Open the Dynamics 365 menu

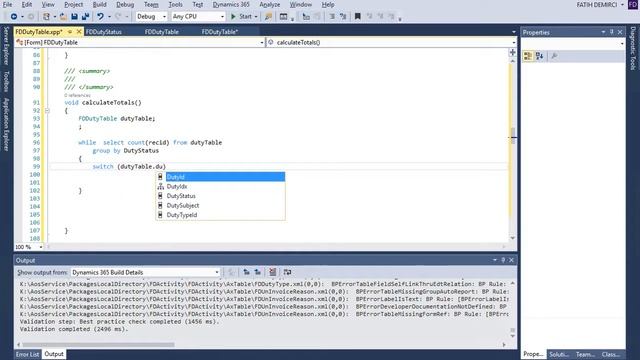tap(231, 4)
